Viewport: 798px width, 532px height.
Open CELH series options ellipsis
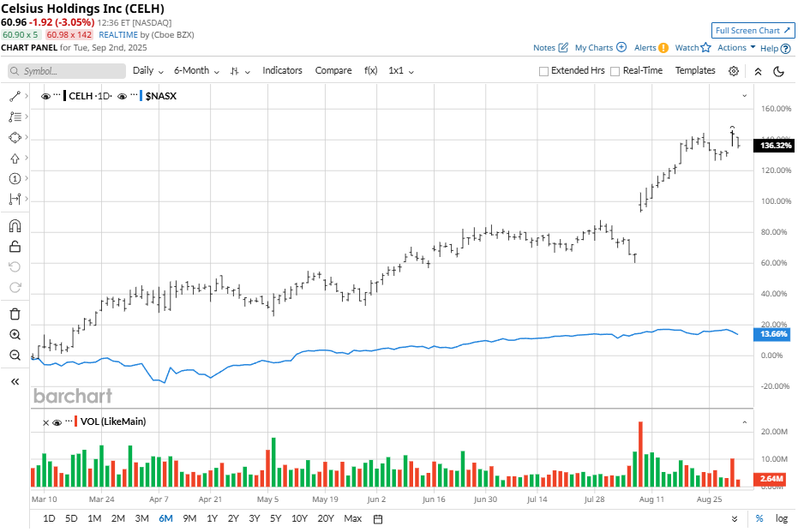pyautogui.click(x=57, y=94)
